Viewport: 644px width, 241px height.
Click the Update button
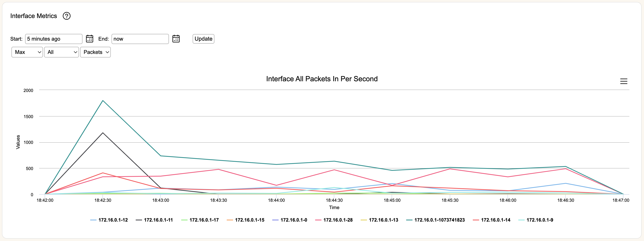(x=204, y=39)
